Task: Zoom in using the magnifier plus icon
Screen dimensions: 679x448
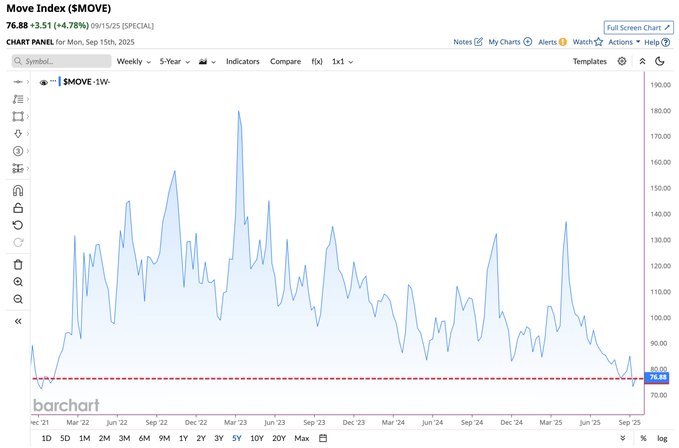Action: [18, 282]
